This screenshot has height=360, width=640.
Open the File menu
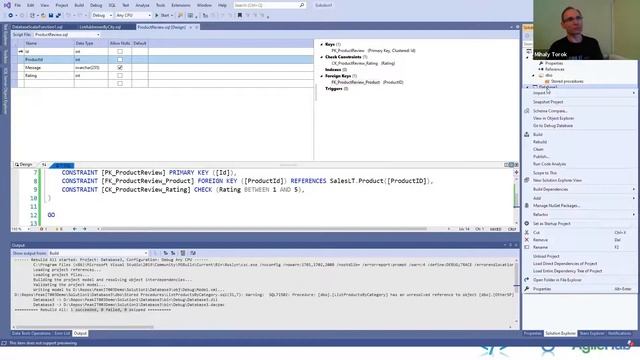pos(18,5)
